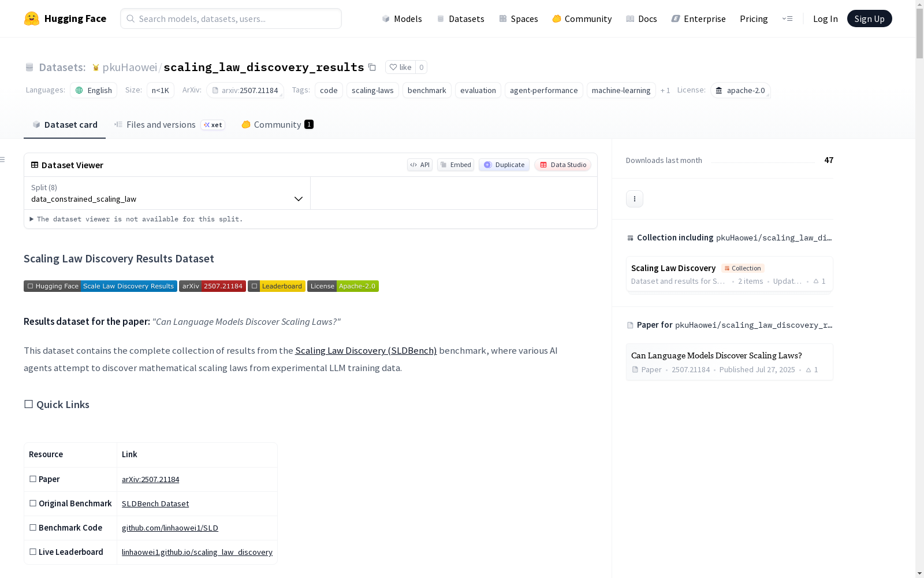
Task: Open the Dataset card tab
Action: tap(65, 125)
